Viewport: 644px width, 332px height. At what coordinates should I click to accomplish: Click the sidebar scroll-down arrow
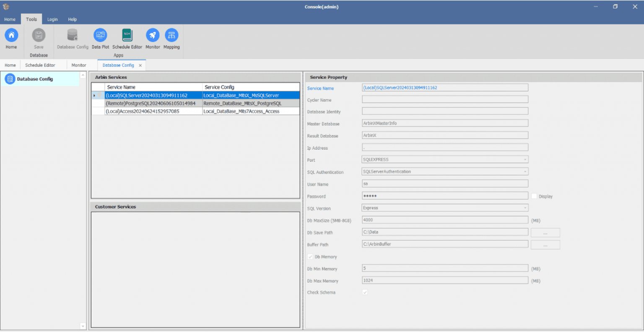[83, 326]
